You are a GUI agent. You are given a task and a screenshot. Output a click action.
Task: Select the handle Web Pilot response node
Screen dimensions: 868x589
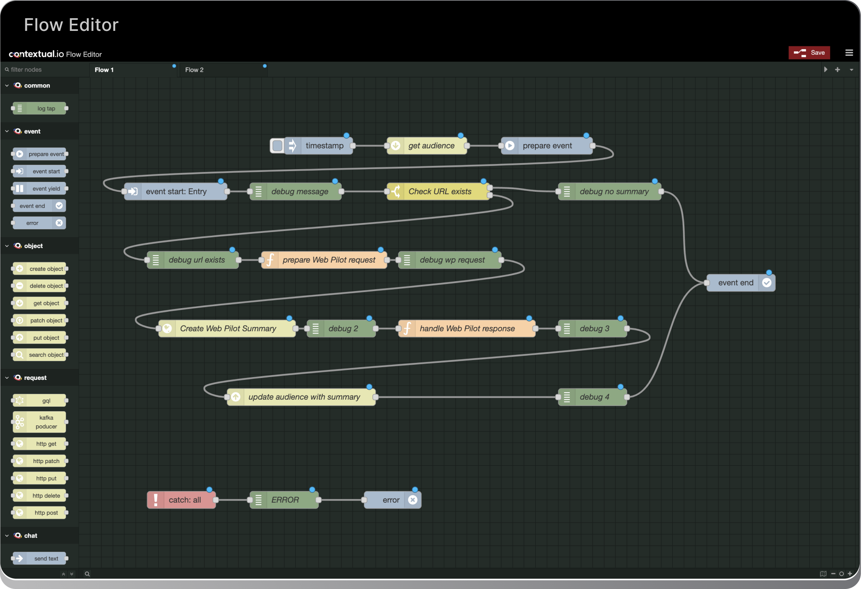coord(467,329)
